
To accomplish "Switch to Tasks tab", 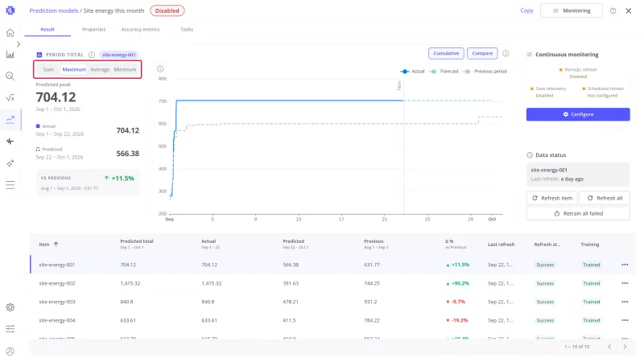I will click(x=187, y=30).
